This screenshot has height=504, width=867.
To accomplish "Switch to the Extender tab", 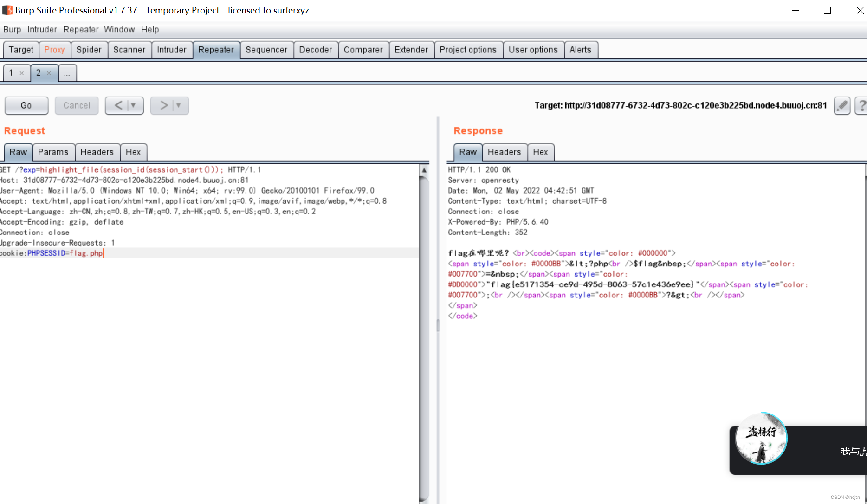I will [x=411, y=50].
